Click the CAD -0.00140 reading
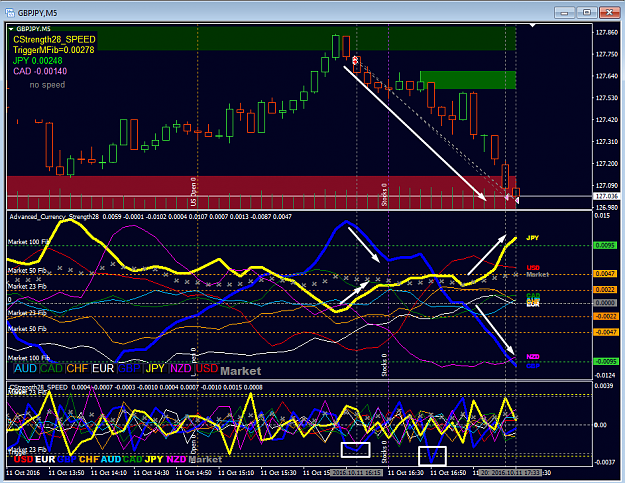 (x=40, y=71)
